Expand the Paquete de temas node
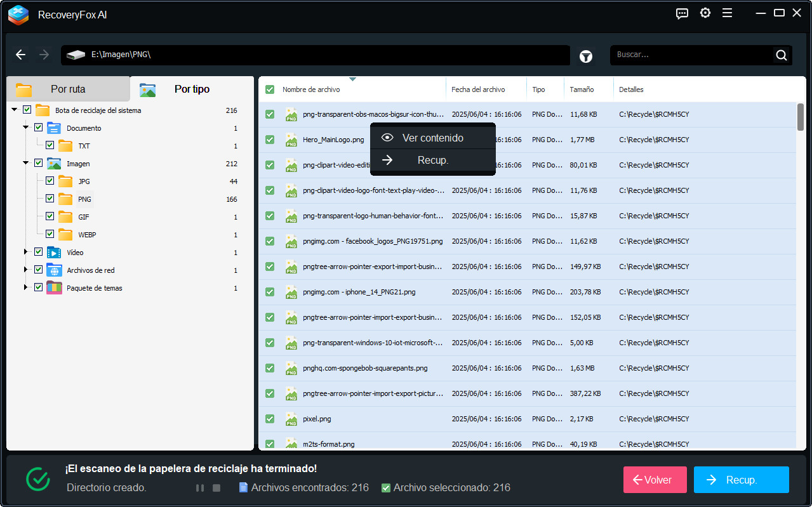 pos(26,288)
